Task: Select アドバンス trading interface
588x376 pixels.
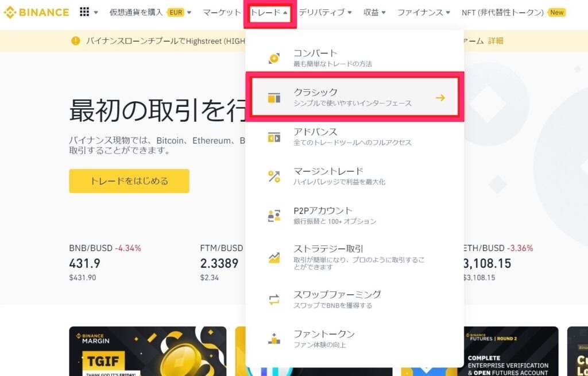Action: tap(355, 137)
